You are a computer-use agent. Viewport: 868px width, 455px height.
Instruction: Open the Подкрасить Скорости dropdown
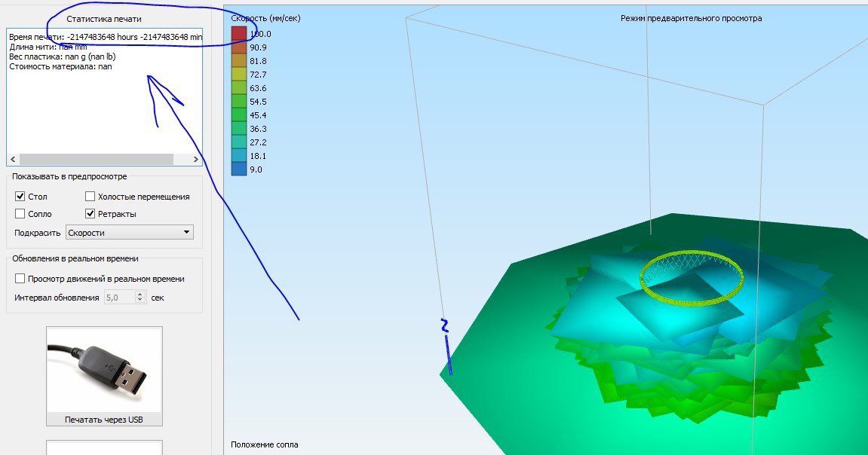[130, 233]
